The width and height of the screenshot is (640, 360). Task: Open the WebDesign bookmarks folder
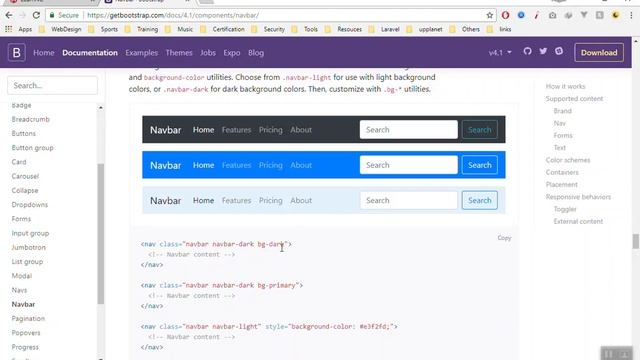click(61, 29)
